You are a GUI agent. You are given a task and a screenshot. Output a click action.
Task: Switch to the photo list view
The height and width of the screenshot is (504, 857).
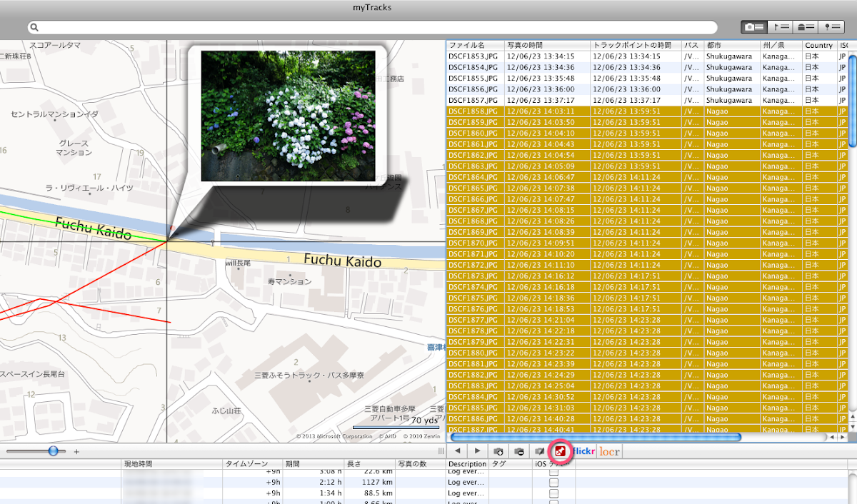click(754, 26)
